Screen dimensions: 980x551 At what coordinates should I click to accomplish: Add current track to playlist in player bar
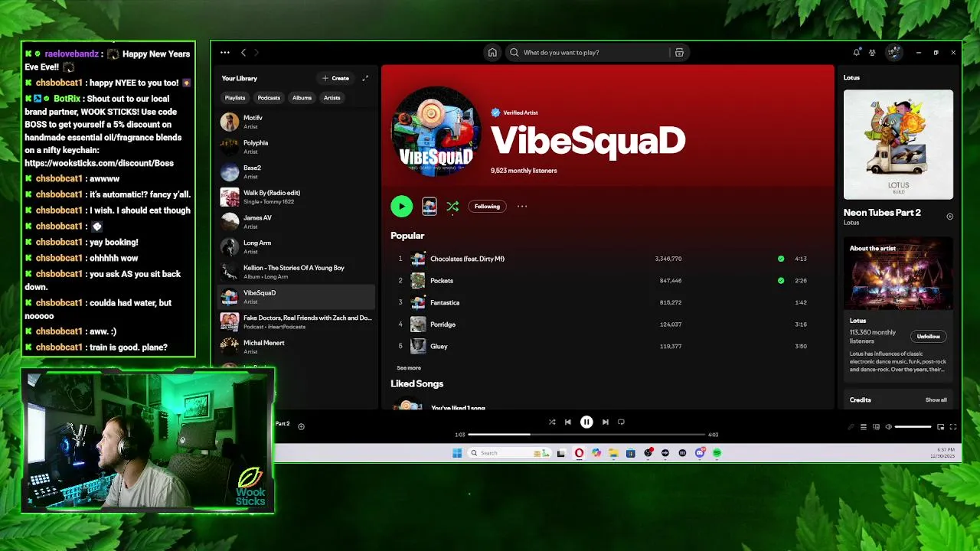[x=301, y=426]
